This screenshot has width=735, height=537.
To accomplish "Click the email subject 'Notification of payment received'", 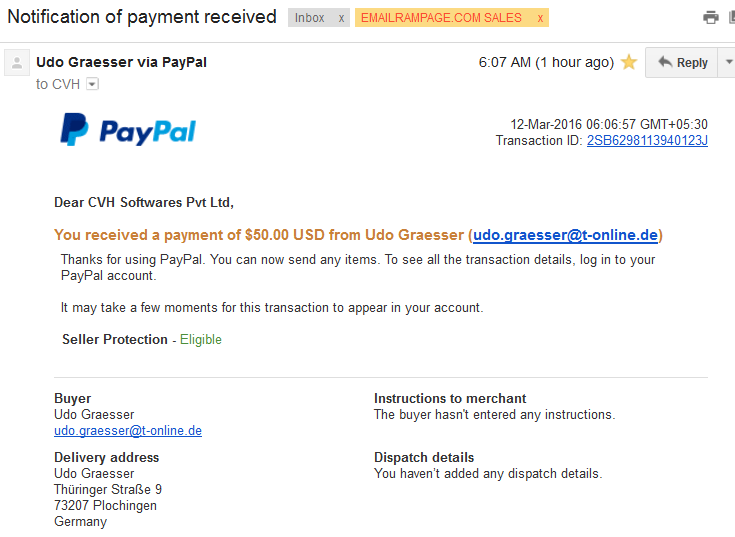I will click(x=142, y=17).
